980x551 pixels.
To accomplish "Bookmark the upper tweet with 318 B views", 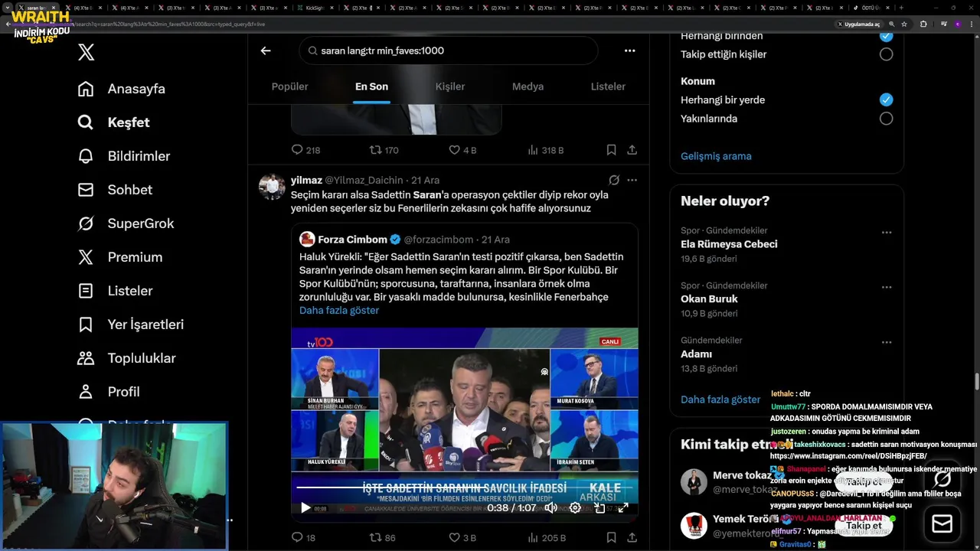I will click(x=611, y=150).
